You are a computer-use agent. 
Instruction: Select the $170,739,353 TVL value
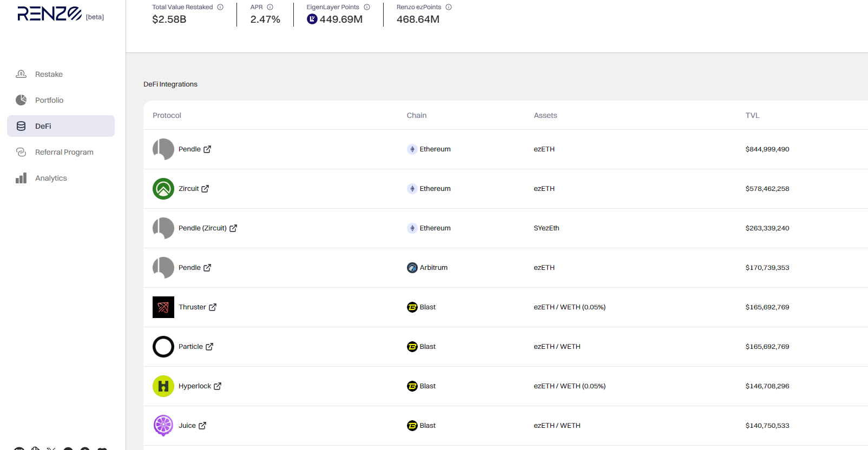point(767,268)
